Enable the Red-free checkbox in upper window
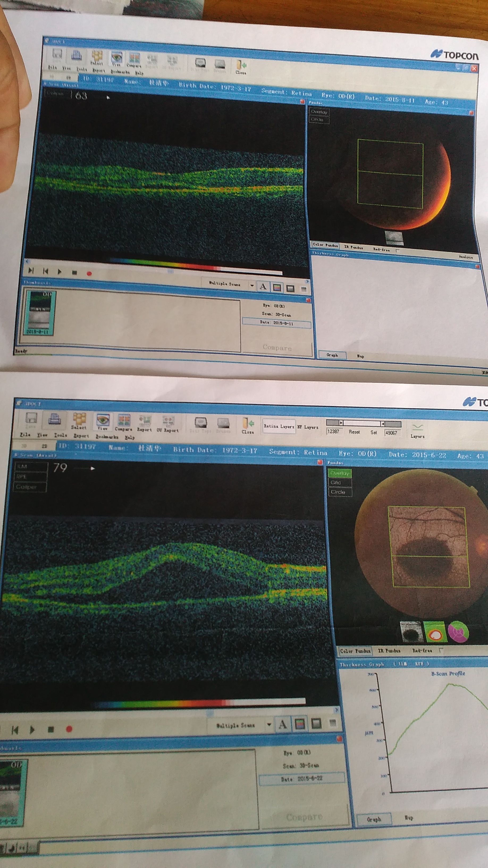The image size is (488, 868). (x=398, y=250)
